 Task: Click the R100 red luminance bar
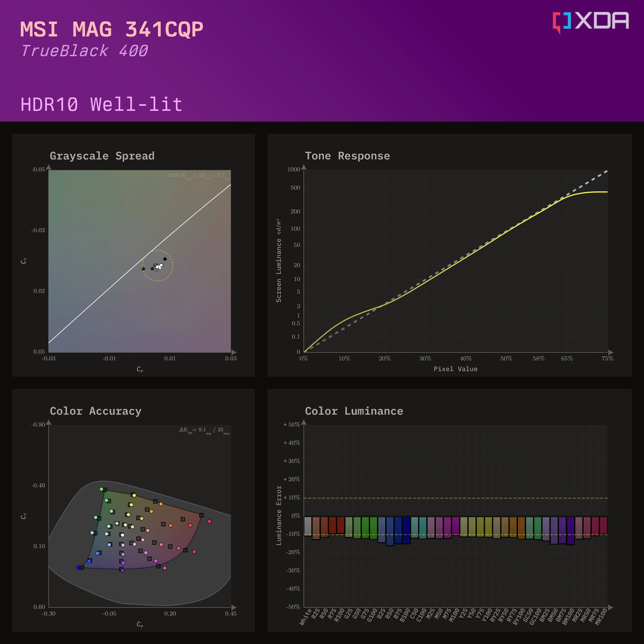pos(341,525)
